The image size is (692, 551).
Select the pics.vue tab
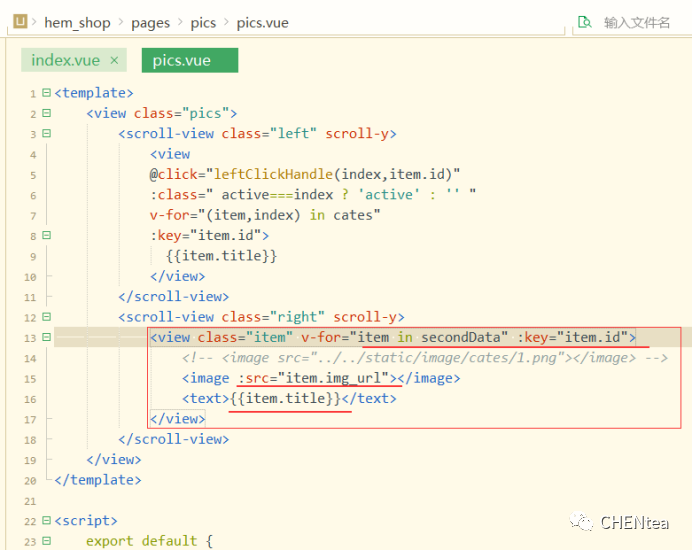click(182, 60)
